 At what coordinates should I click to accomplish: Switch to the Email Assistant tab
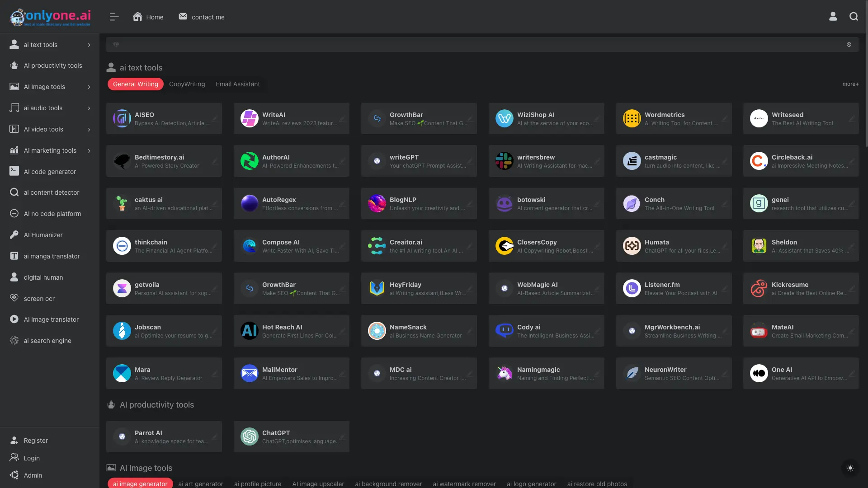pos(238,84)
